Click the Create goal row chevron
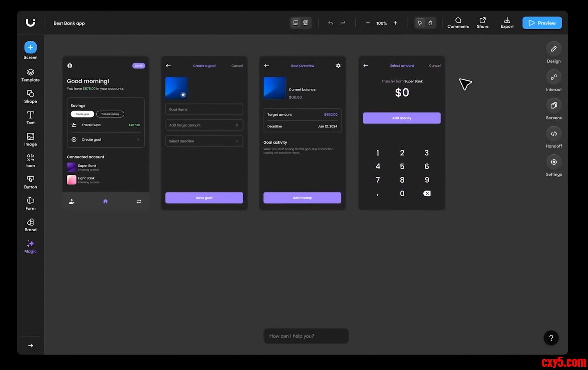 click(138, 139)
